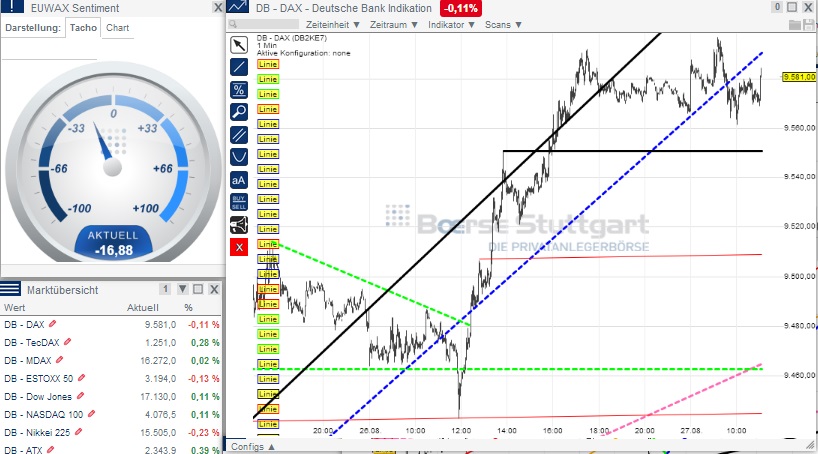Screen dimensions: 818x454
Task: Close the EUWAX Sentiment panel
Action: (x=218, y=7)
